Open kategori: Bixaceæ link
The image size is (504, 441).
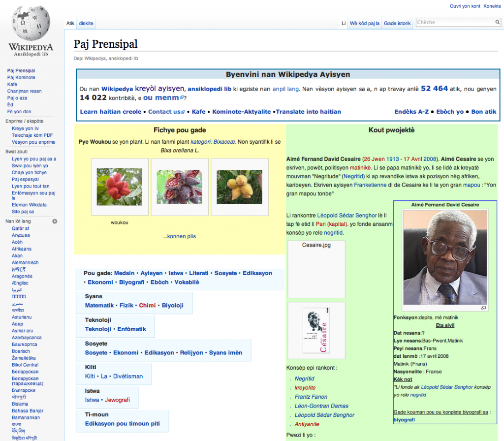[x=213, y=142]
